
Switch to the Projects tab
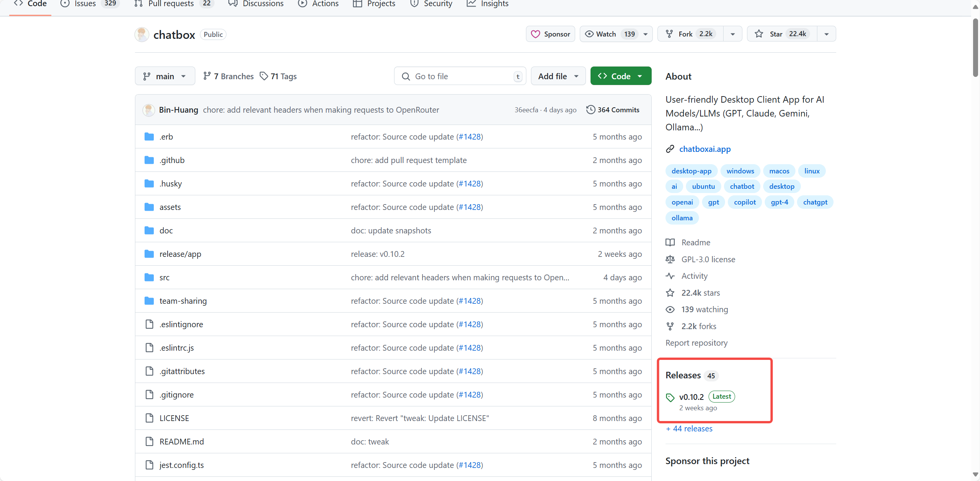tap(374, 4)
